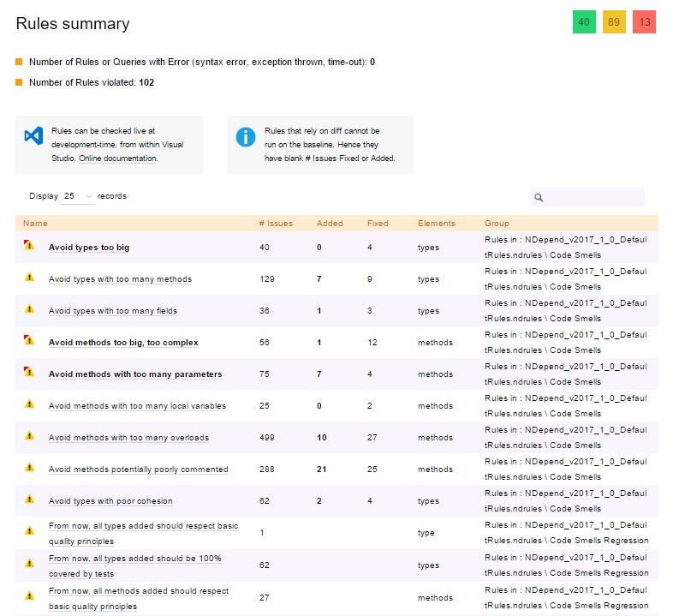Click the Visual Studio logo icon
This screenshot has height=616, width=679.
[33, 136]
